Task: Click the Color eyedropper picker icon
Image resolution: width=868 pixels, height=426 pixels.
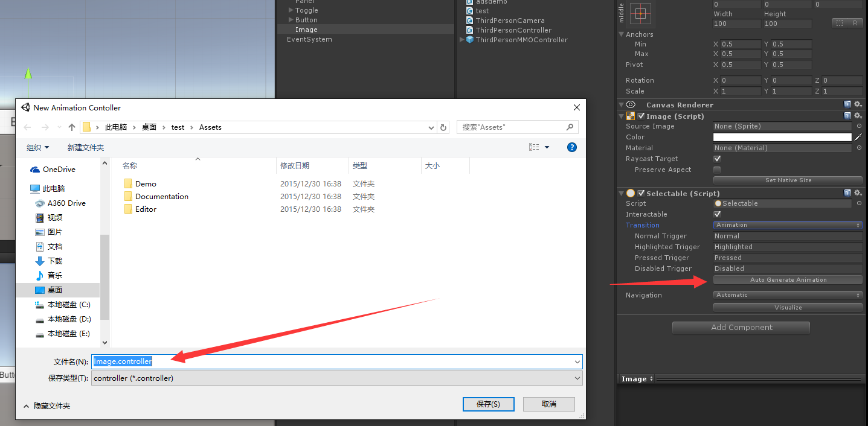Action: 858,137
